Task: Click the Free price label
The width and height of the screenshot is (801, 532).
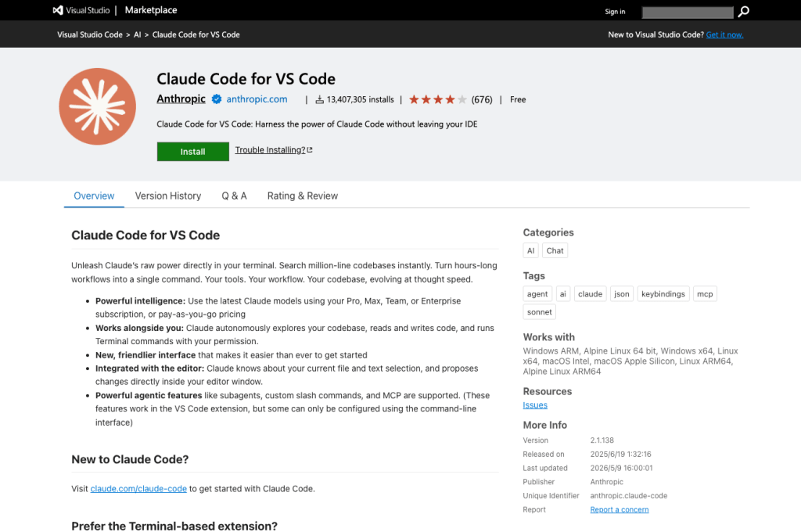Action: pos(518,99)
